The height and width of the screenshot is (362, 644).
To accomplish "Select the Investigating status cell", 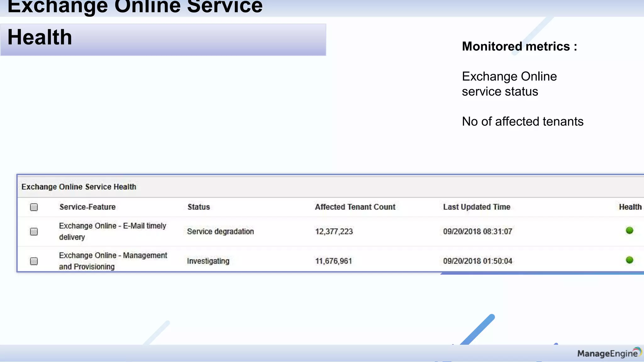I will point(208,261).
